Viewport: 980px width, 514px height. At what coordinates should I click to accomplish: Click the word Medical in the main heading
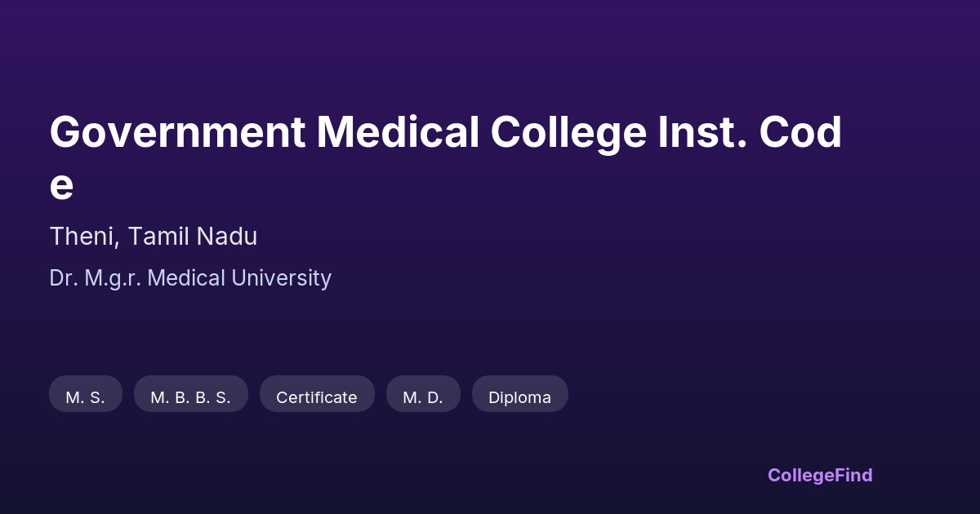tap(398, 133)
